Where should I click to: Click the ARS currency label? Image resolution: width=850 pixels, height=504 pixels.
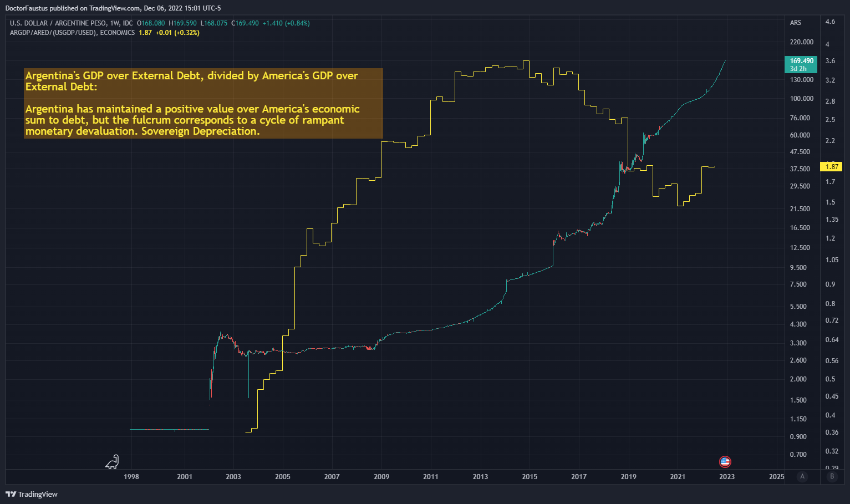(x=796, y=23)
